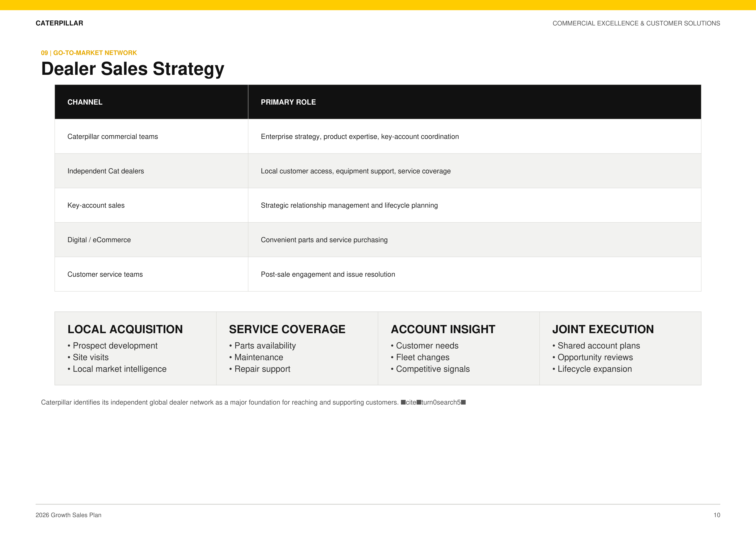Select the 'Repair support' bullet

(x=260, y=369)
